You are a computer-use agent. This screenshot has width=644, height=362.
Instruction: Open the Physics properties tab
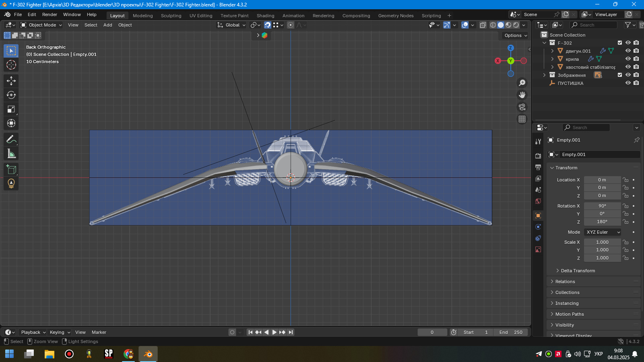[x=538, y=227]
